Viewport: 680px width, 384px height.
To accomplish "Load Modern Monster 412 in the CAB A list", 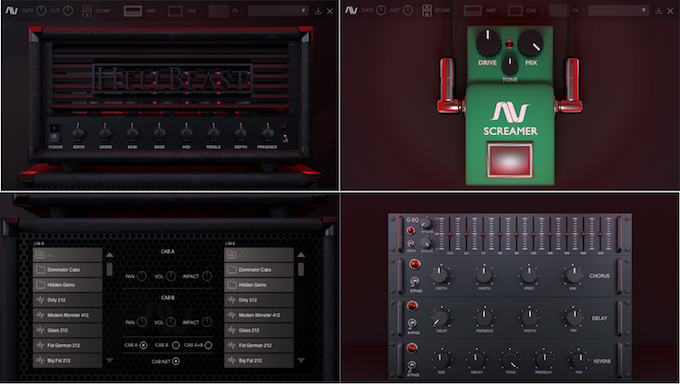I will point(68,315).
